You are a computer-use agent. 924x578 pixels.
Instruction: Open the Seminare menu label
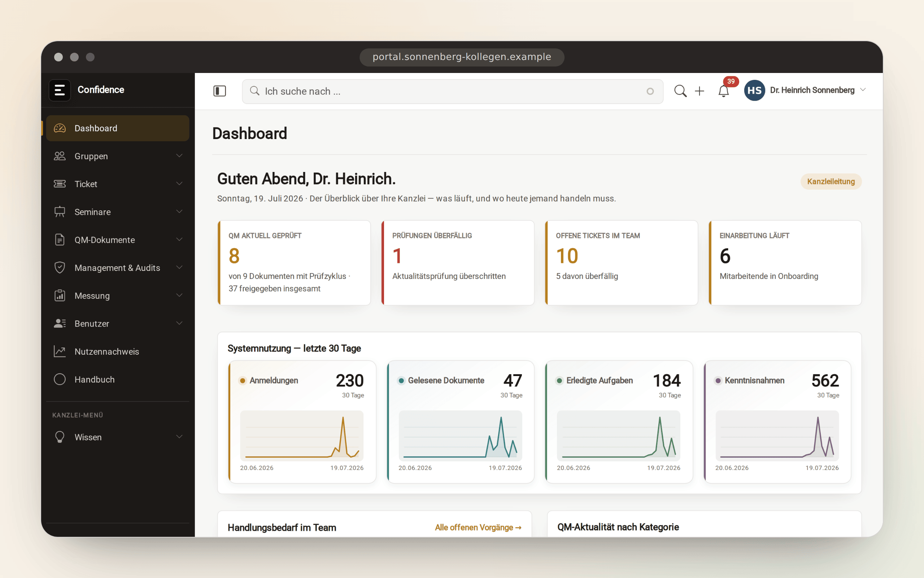pyautogui.click(x=93, y=212)
